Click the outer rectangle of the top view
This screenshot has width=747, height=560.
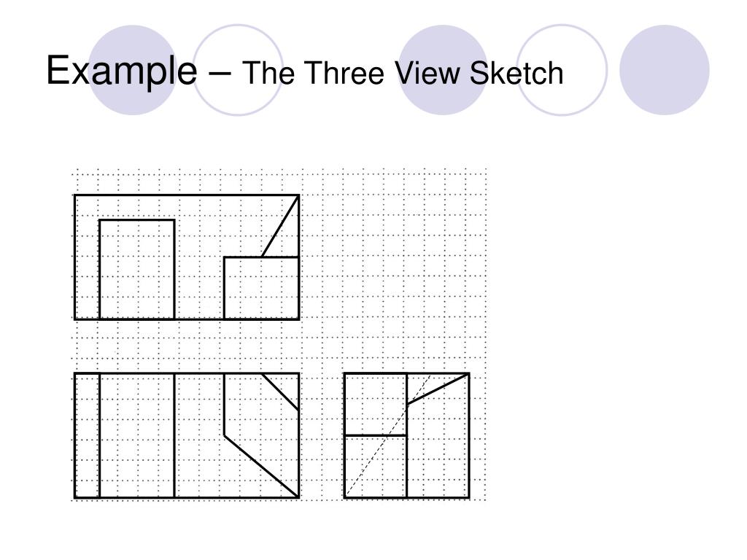(187, 257)
